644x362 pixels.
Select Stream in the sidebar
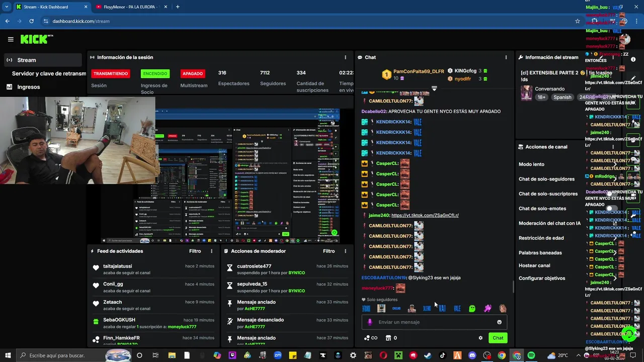click(x=43, y=60)
